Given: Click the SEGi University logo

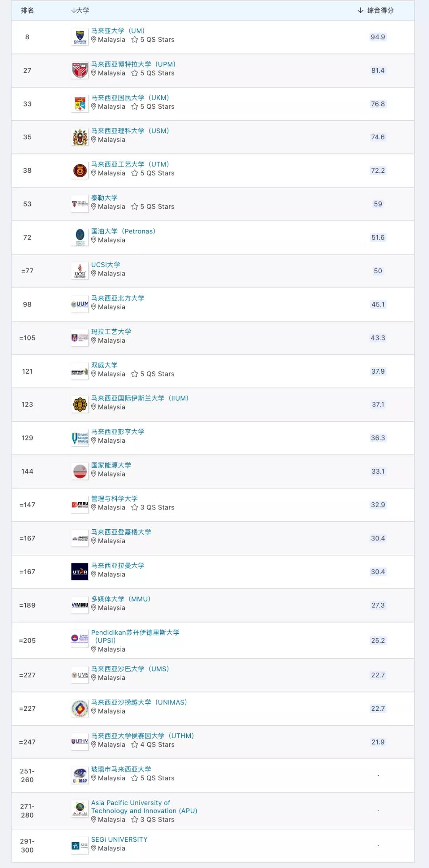Looking at the screenshot, I should (x=80, y=846).
